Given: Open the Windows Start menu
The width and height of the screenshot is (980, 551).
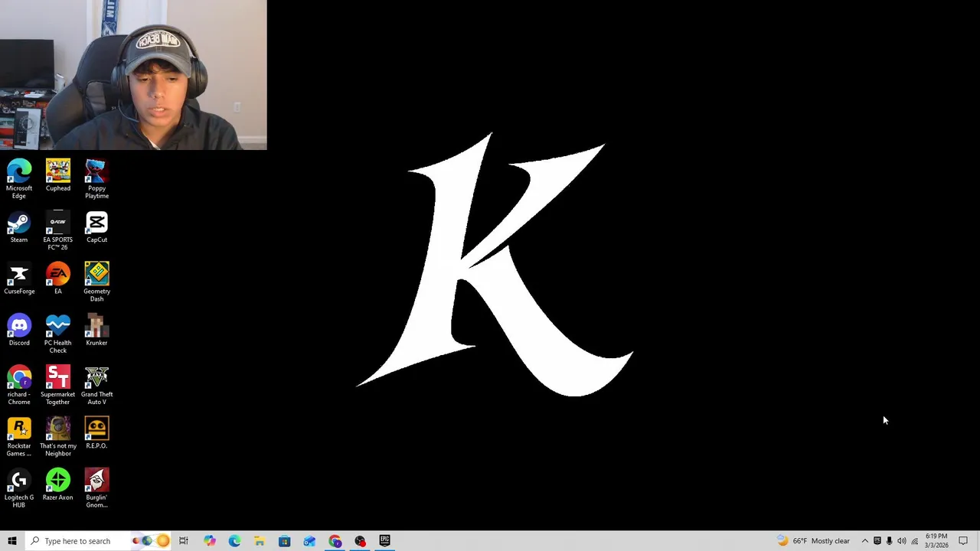Looking at the screenshot, I should point(12,541).
